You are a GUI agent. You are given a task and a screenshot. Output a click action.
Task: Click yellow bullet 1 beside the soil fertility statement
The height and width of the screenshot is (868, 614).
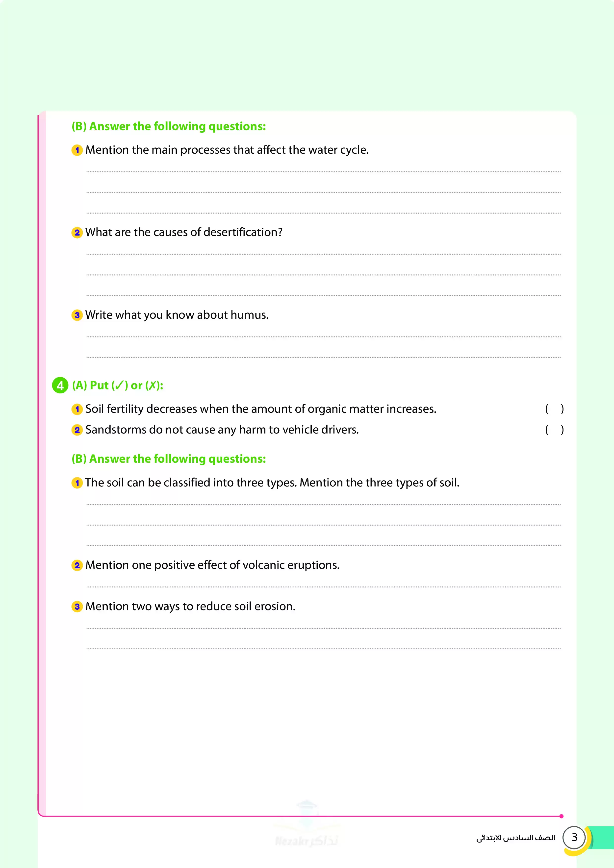(x=77, y=409)
